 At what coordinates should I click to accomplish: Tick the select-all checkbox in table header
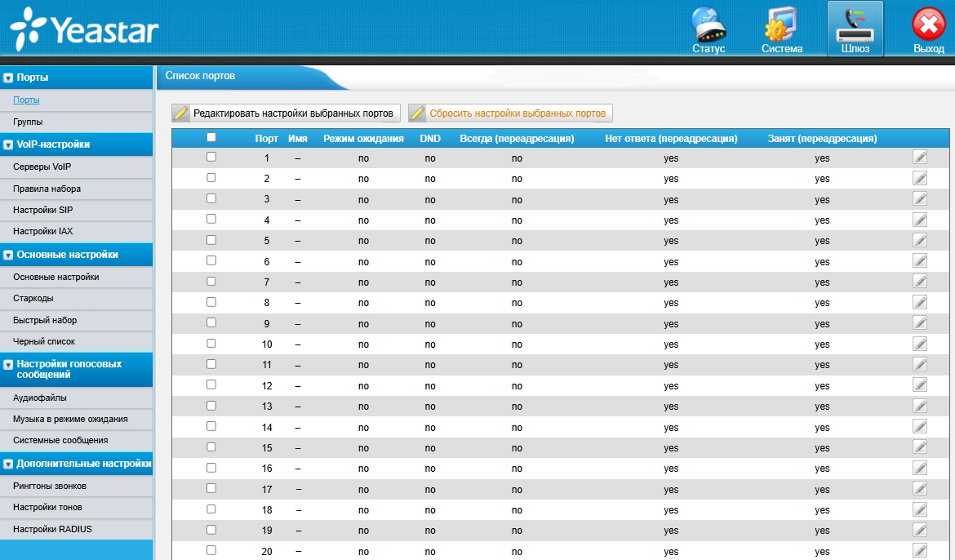click(211, 137)
